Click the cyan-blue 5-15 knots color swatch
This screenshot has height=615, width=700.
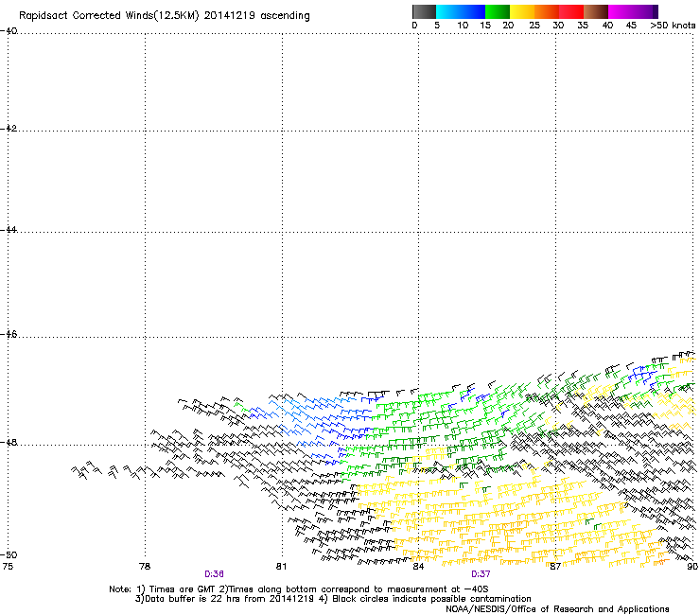(461, 11)
